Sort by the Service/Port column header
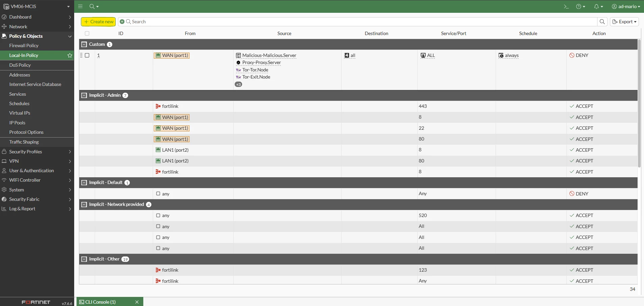 pos(453,33)
